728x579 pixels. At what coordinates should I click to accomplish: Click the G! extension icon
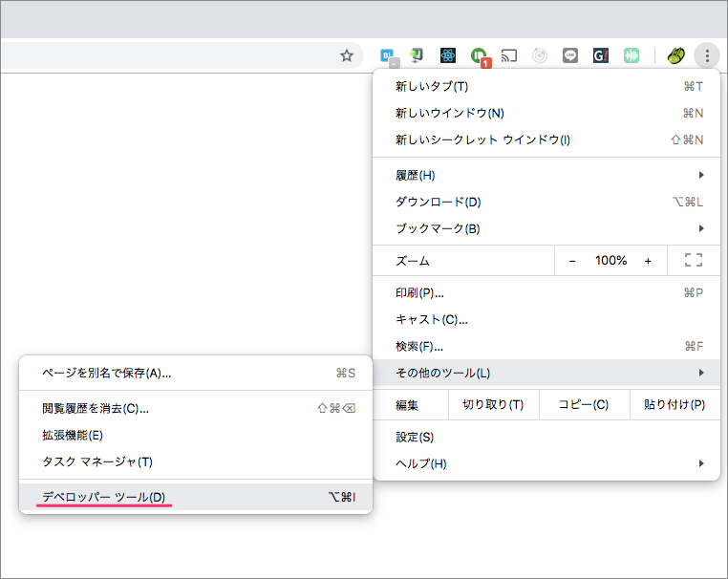coord(601,55)
